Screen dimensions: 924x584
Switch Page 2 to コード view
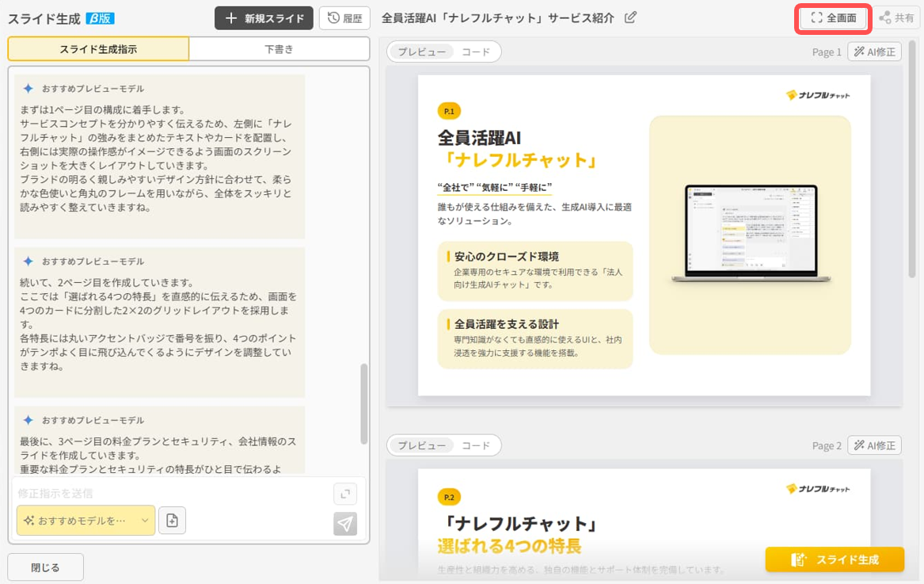[x=476, y=445]
